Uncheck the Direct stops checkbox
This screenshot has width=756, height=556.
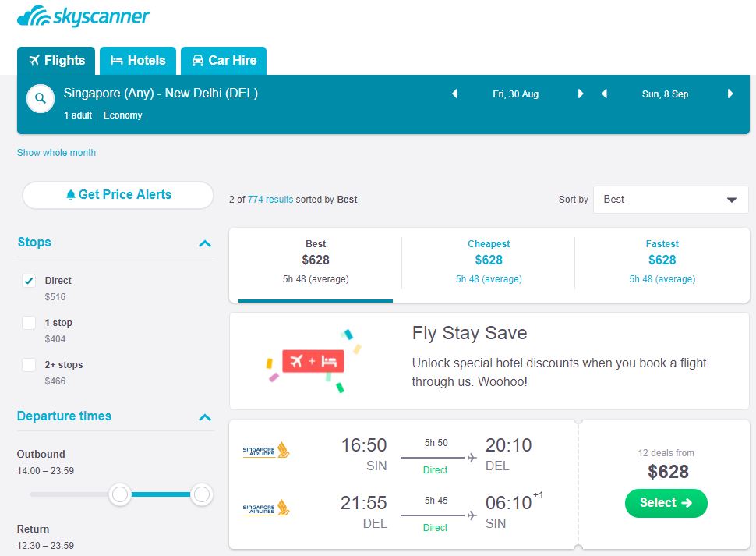click(x=29, y=282)
